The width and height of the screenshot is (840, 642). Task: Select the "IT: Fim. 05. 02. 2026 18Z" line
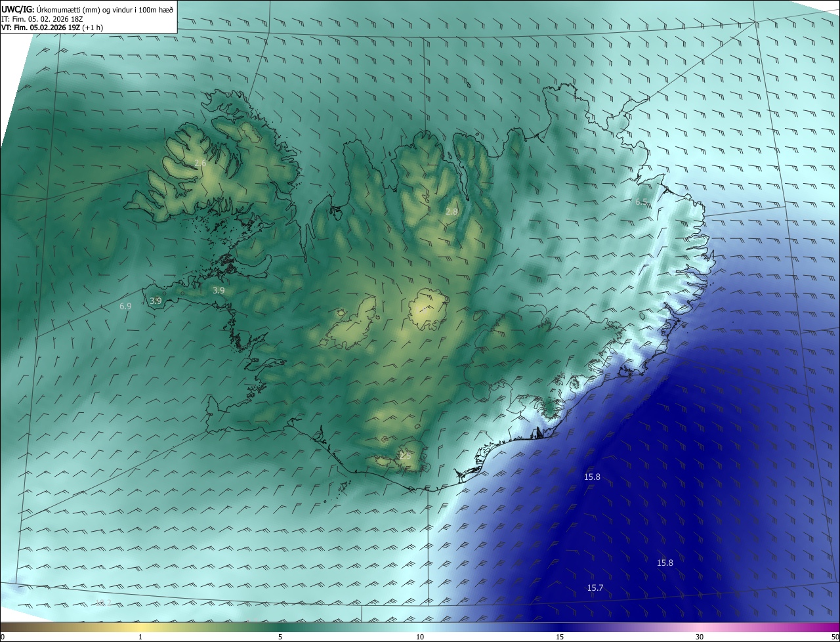43,19
